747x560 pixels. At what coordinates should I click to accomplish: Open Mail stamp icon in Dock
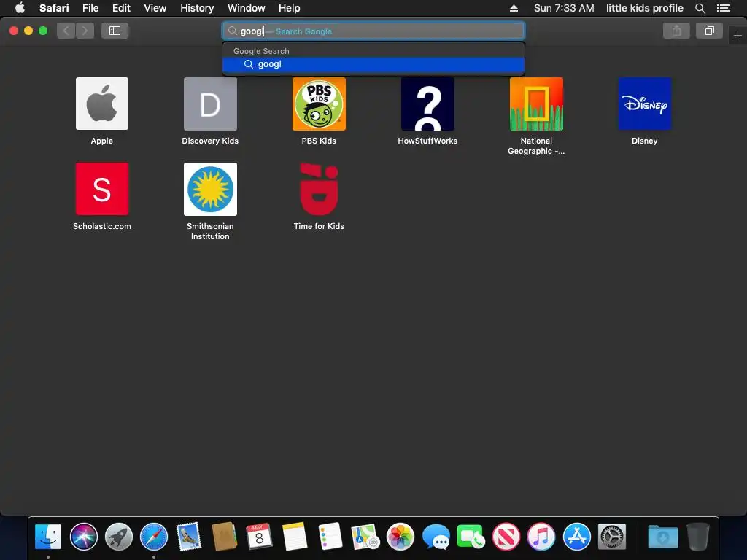point(189,537)
